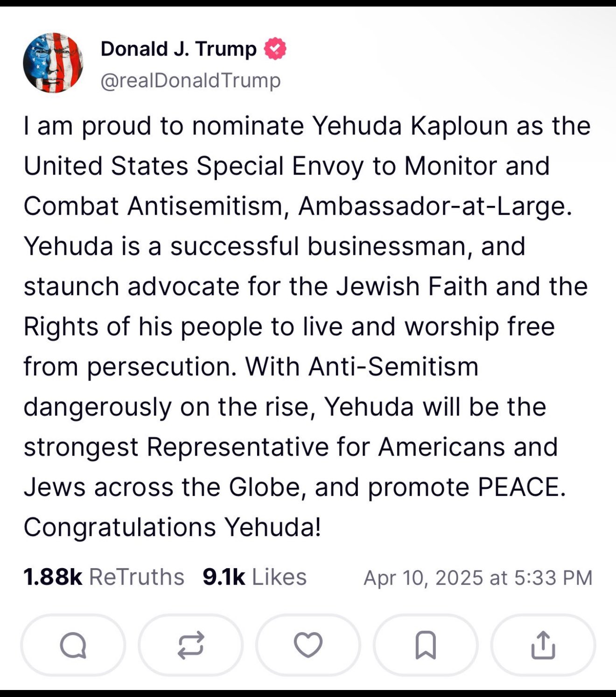Open the reply comment bubble icon

[x=73, y=645]
